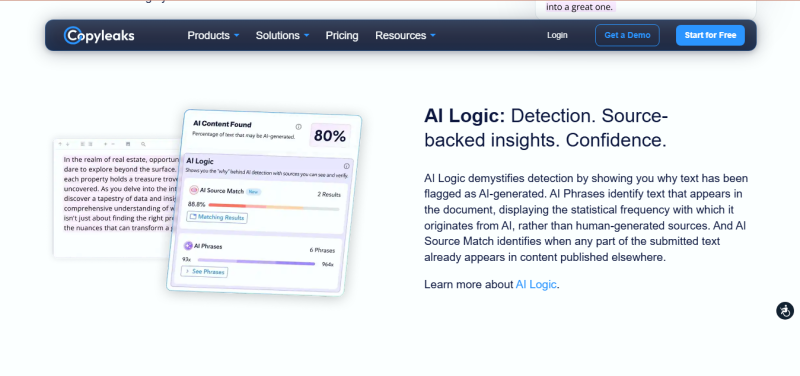
Task: Click the info icon in AI Logic card
Action: point(346,166)
